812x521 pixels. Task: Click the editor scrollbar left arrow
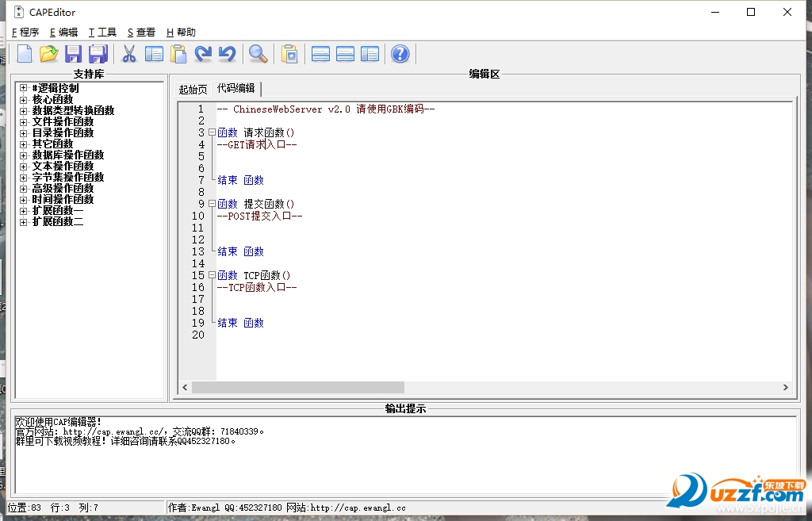186,388
